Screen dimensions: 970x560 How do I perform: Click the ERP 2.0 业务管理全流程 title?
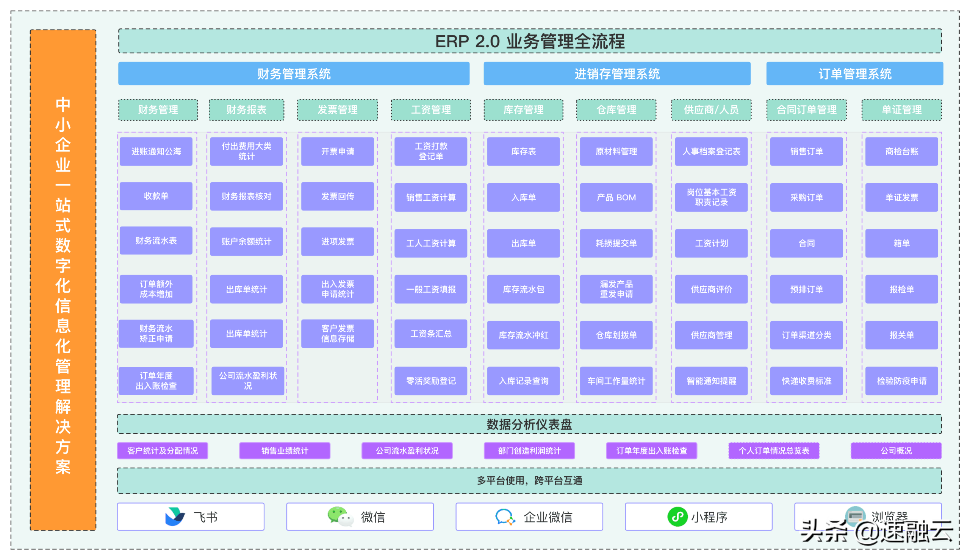tap(530, 41)
